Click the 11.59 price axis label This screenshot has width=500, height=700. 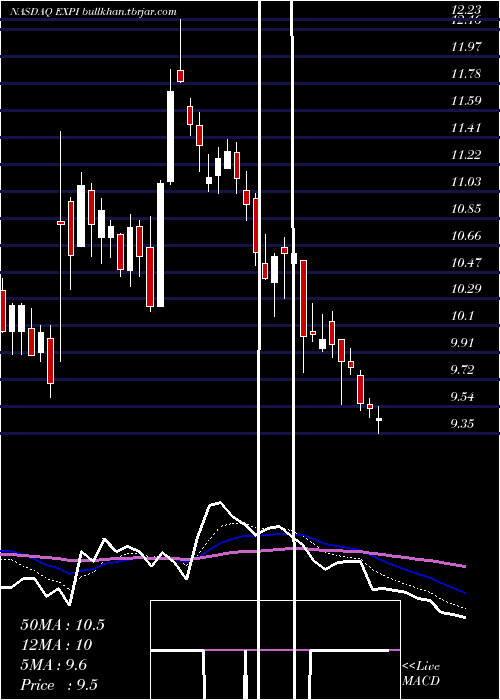point(466,100)
